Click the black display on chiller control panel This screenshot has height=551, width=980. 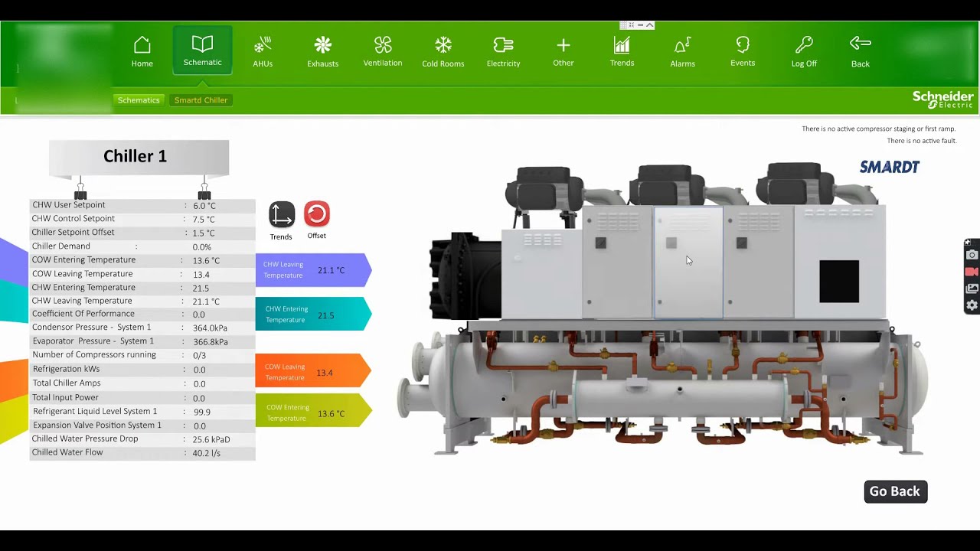pos(839,282)
